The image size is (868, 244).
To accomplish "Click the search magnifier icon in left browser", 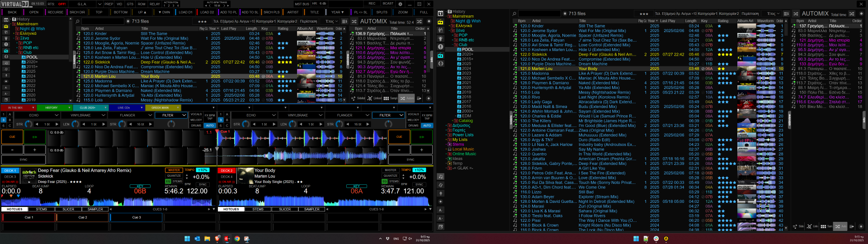I will [77, 21].
